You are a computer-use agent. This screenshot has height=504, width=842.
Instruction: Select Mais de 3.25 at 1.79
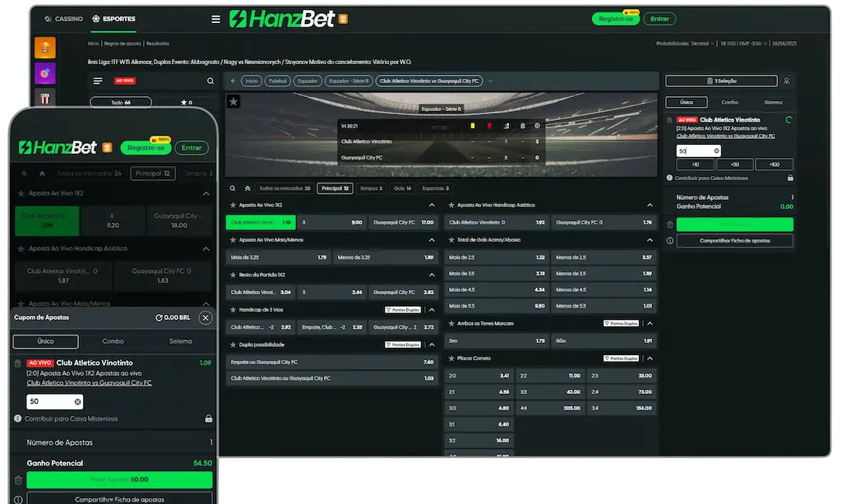coord(278,257)
